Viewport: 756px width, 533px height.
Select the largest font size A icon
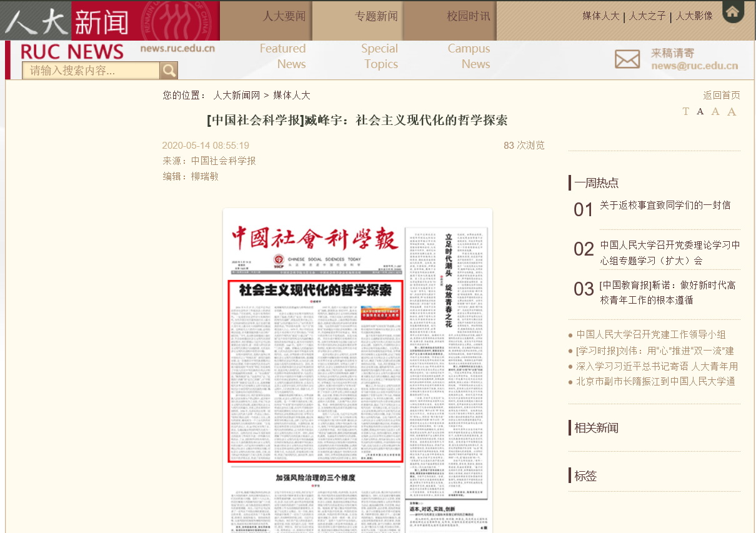tap(732, 112)
